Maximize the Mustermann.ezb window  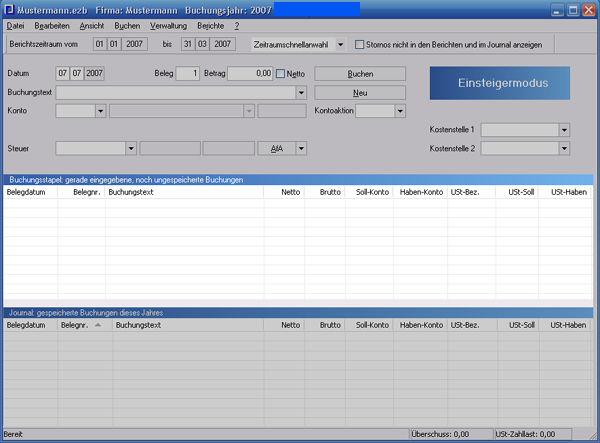click(573, 10)
